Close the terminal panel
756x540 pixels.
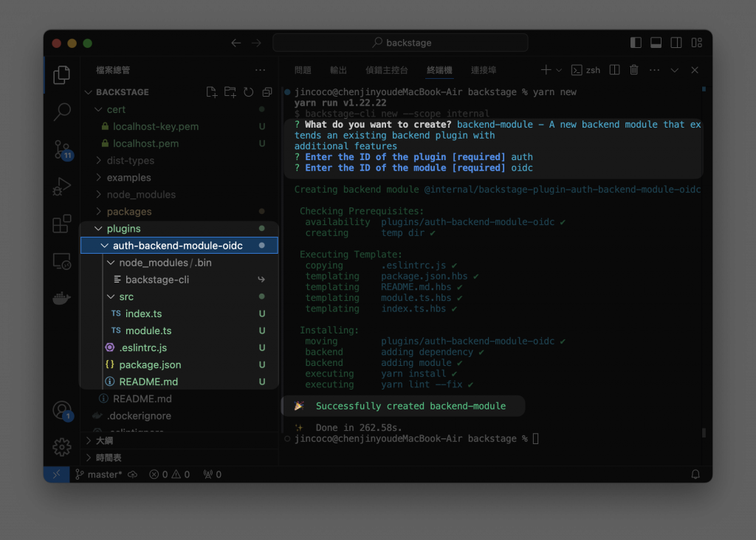695,70
